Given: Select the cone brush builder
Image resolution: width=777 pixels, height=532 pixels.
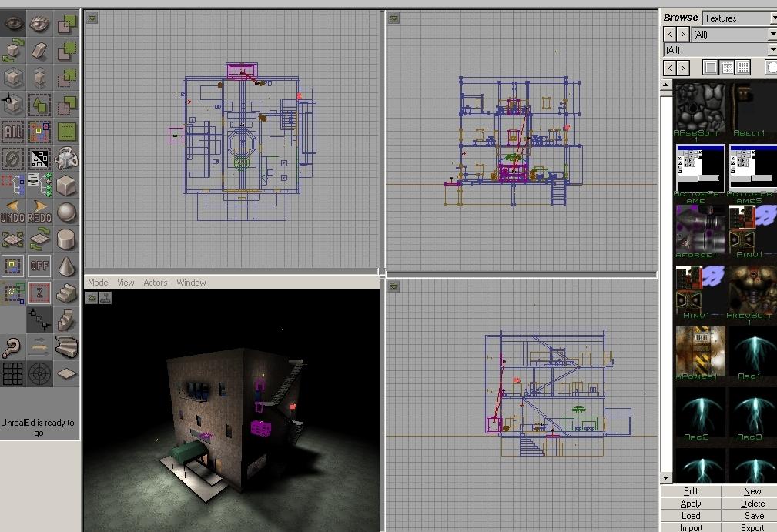Looking at the screenshot, I should (67, 266).
